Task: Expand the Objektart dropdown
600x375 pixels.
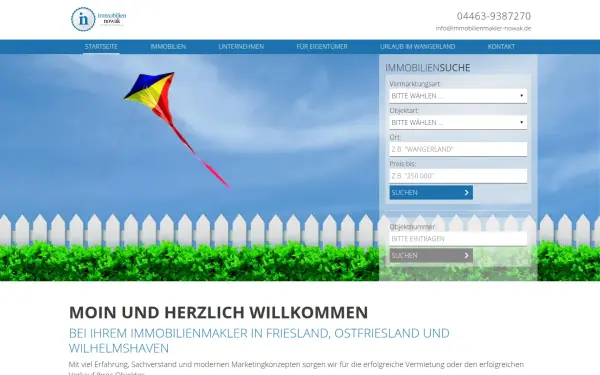Action: (x=458, y=122)
